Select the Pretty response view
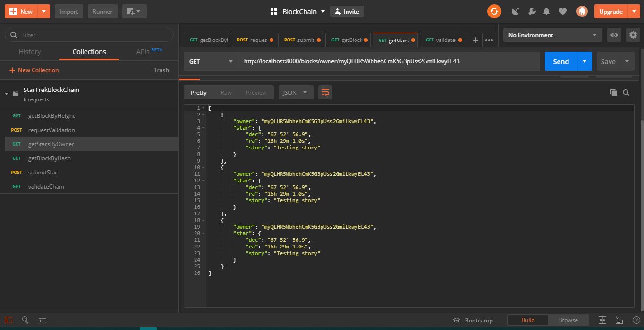644x330 pixels. coord(199,92)
